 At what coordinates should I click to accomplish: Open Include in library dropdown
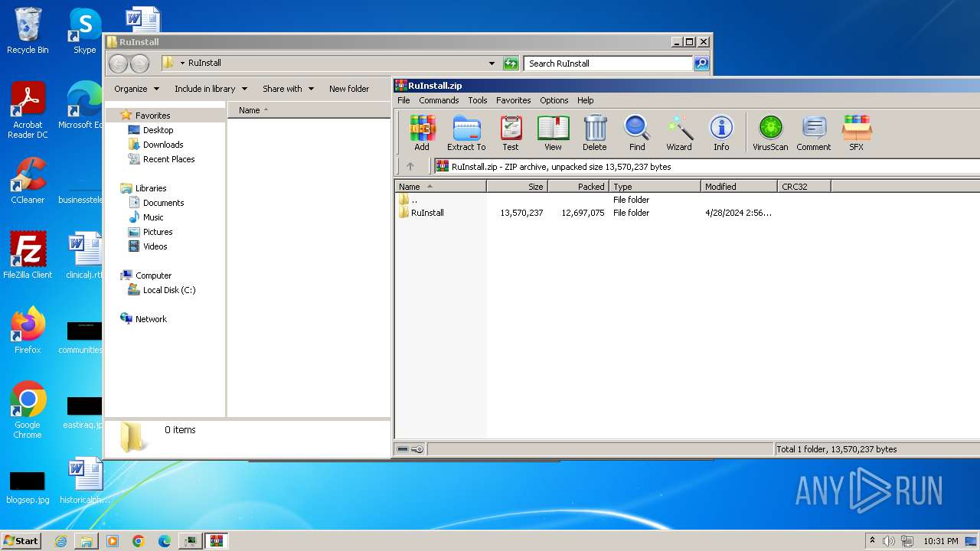coord(211,89)
